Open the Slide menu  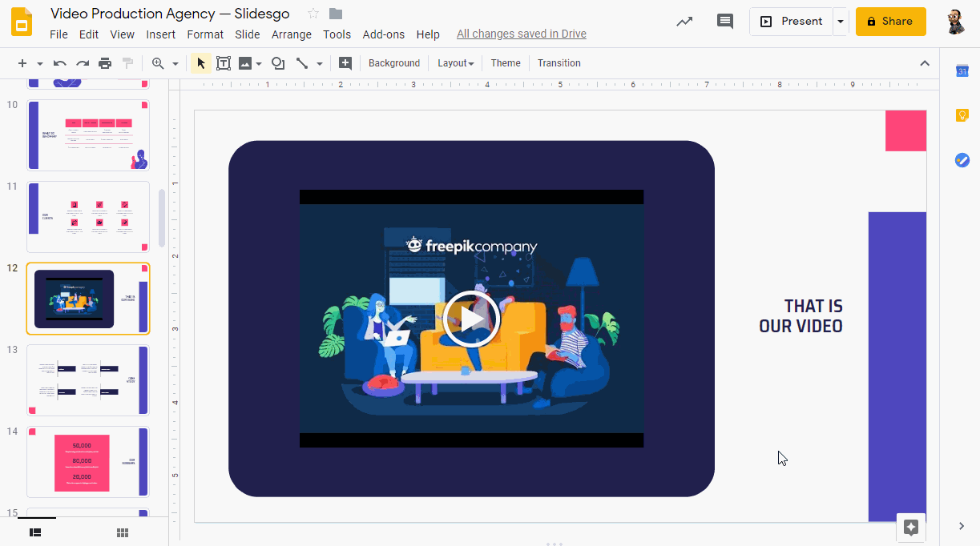pos(248,34)
